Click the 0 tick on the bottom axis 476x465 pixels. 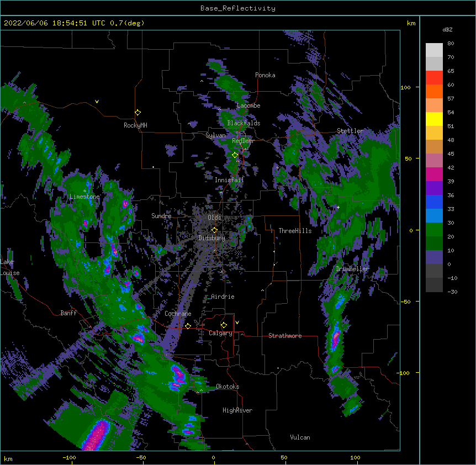pos(213,457)
